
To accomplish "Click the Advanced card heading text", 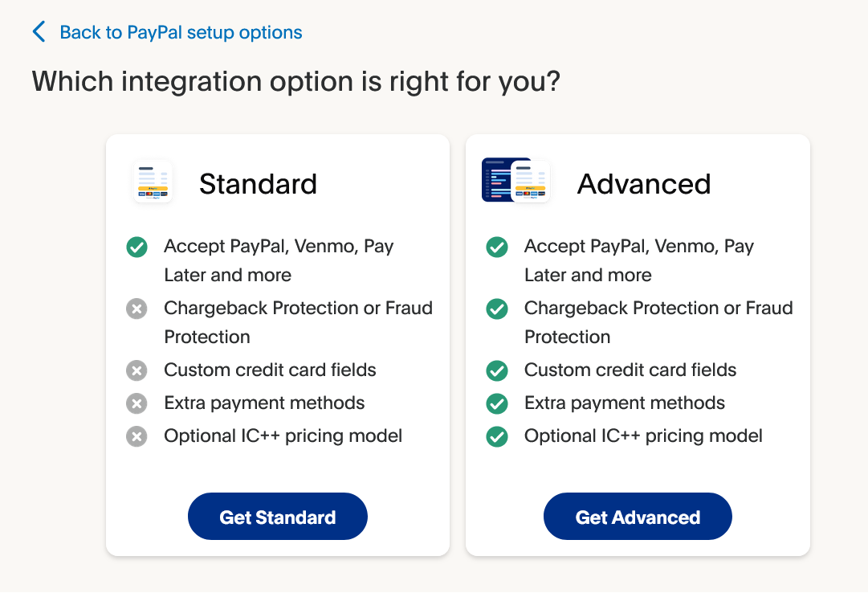I will pyautogui.click(x=644, y=184).
